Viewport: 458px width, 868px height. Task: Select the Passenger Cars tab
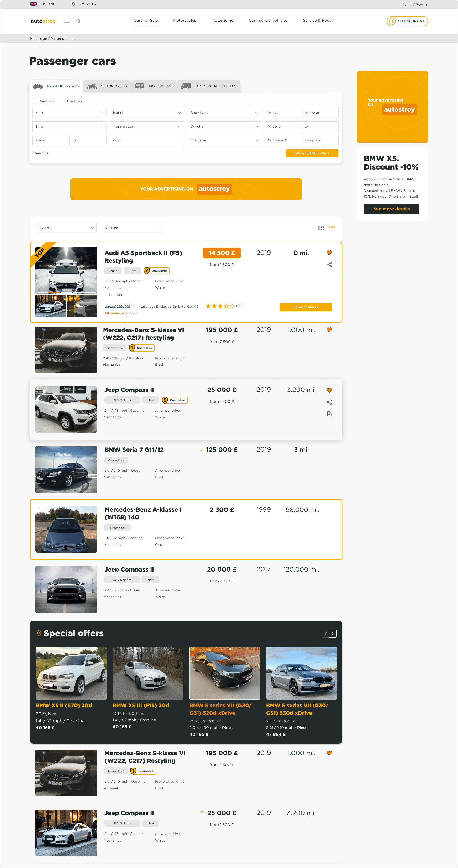point(56,86)
